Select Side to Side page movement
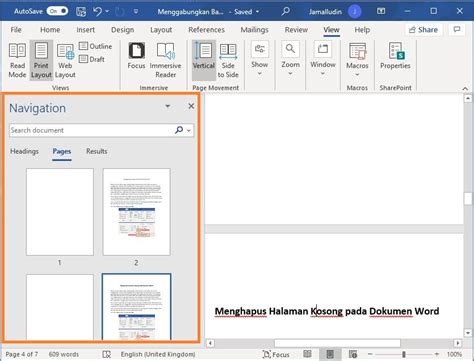Image resolution: width=474 pixels, height=361 pixels. pos(228,61)
